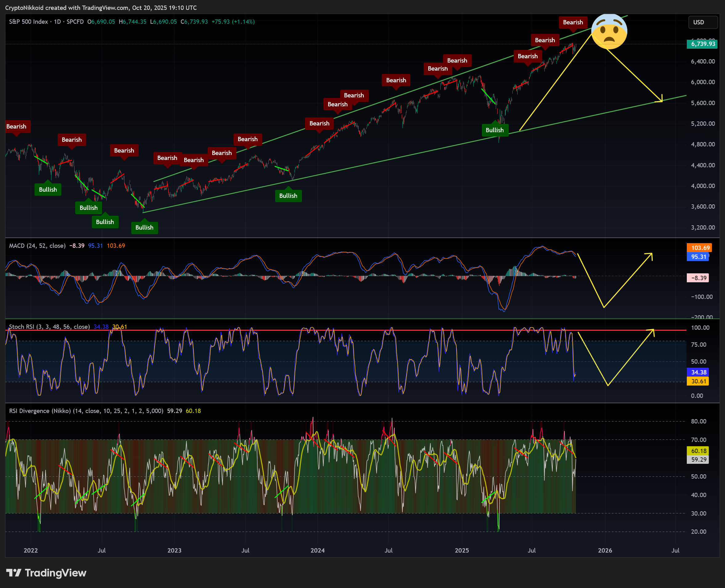Screen dimensions: 725x588
Task: Click the open value O6,690.05
Action: click(101, 22)
